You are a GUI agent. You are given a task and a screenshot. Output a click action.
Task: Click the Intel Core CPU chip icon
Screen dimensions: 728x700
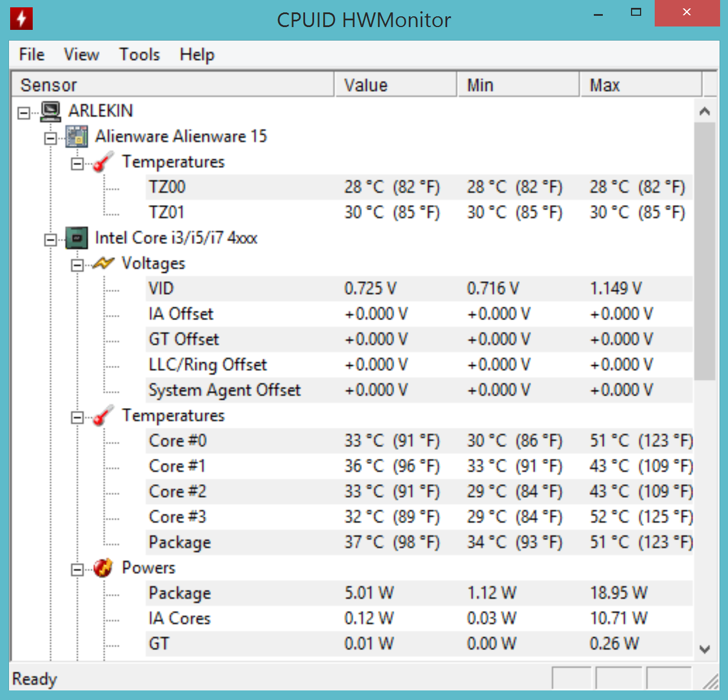[x=77, y=238]
